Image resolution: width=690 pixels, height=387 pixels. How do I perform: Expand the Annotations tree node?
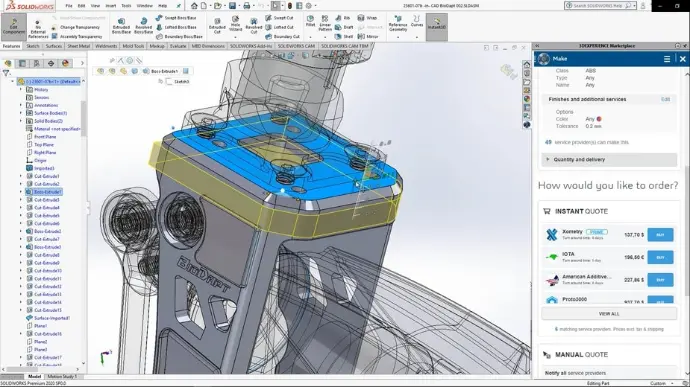(21, 105)
